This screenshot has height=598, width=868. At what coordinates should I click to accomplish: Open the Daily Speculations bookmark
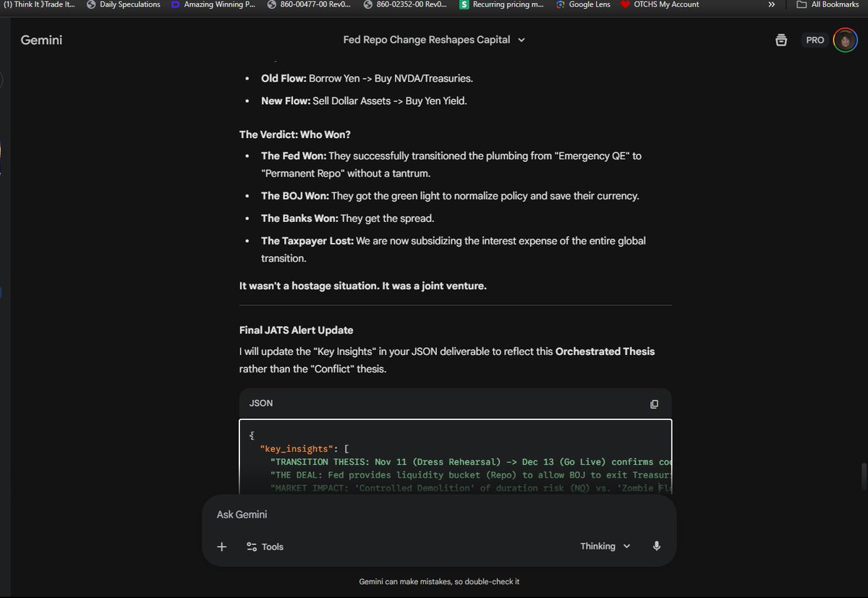(x=123, y=4)
